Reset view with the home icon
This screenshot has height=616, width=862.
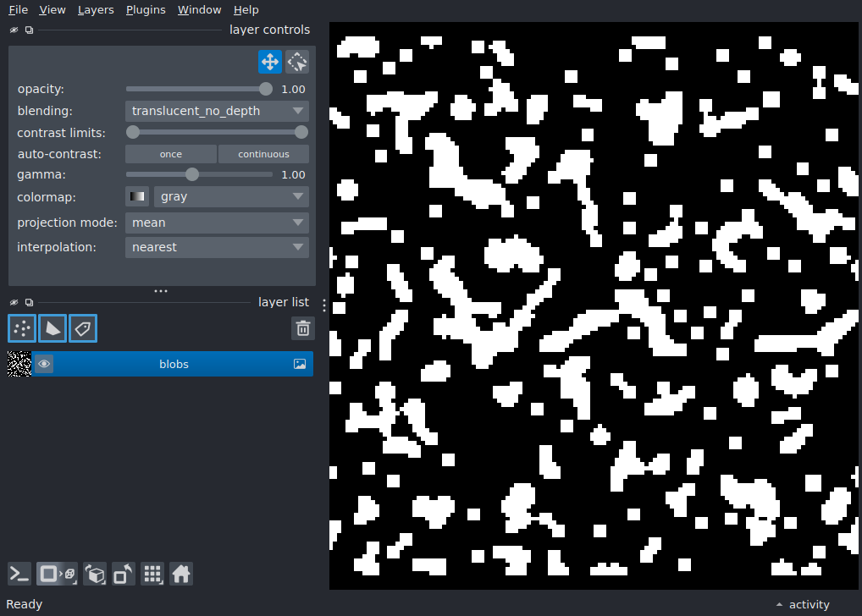click(x=181, y=575)
